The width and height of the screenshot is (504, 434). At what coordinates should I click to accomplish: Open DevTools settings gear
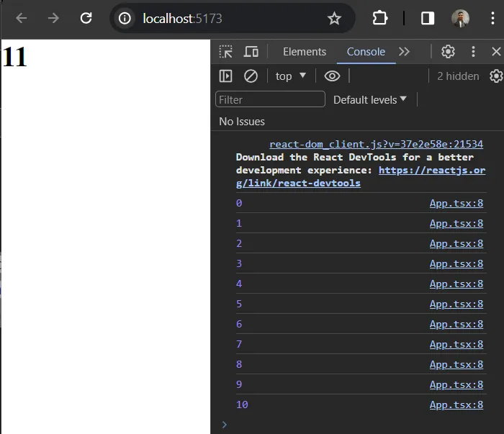coord(448,52)
